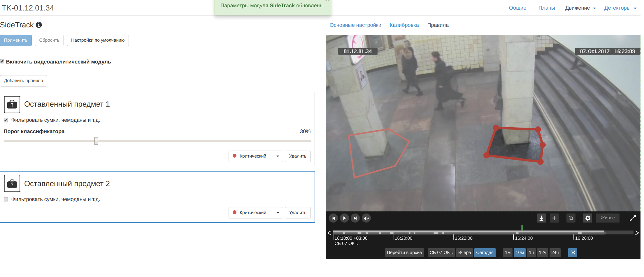Close the SideTrack notification

327,1
